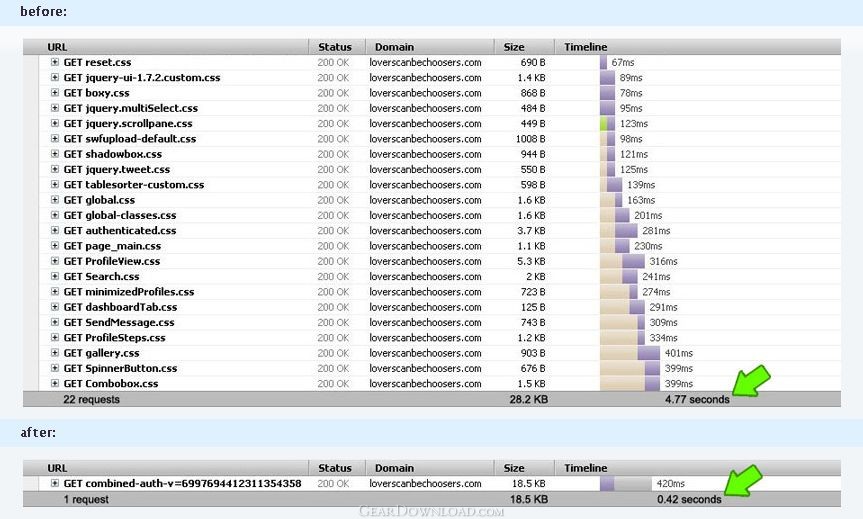
Task: Click 200 OK status for reset.css
Action: pos(333,62)
